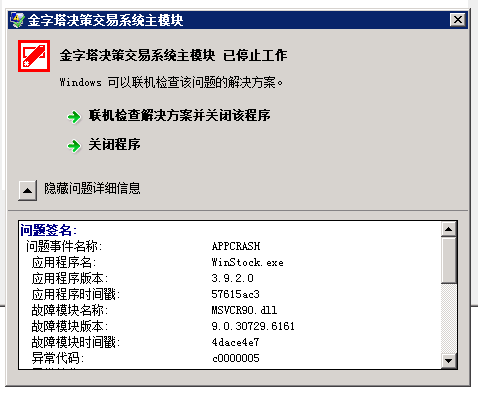The image size is (478, 395).
Task: Click text Windows 可以联机检查该问题的解决方案。
Action: click(x=171, y=82)
